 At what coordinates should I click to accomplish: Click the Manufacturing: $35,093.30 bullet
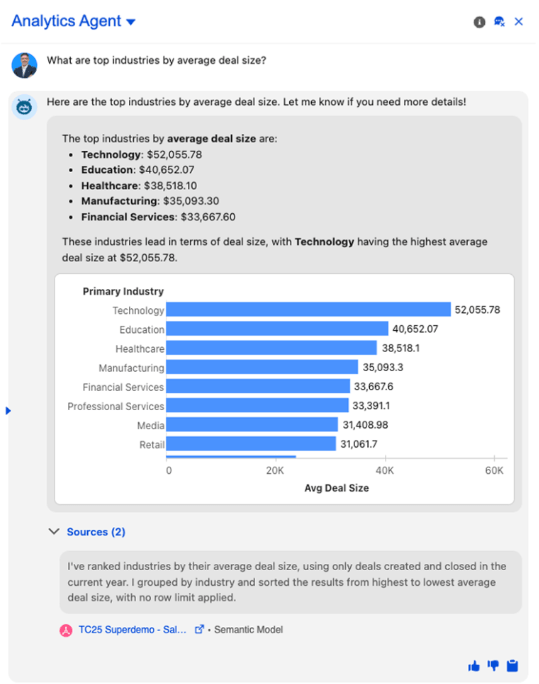tap(150, 201)
